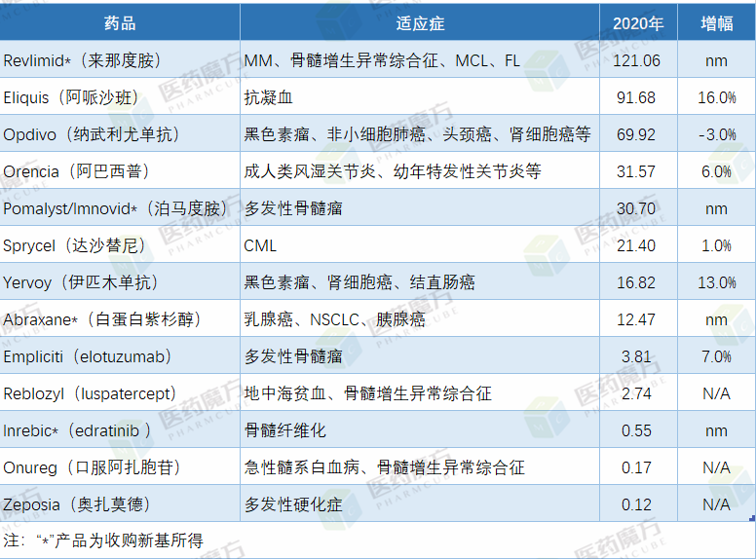Screen dimensions: 756x559
Task: Select the Orencia (阿巴西普) cell
Action: point(76,171)
